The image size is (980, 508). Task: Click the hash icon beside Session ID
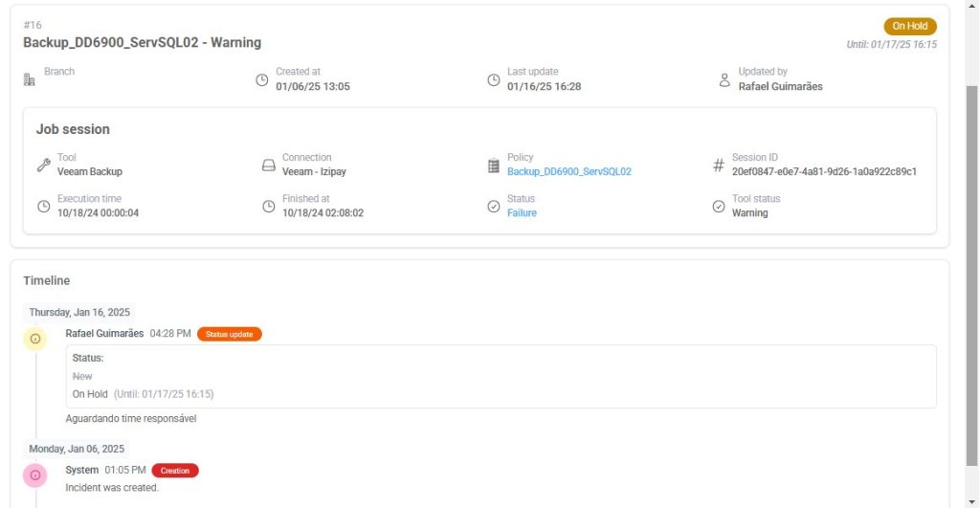[x=718, y=165]
